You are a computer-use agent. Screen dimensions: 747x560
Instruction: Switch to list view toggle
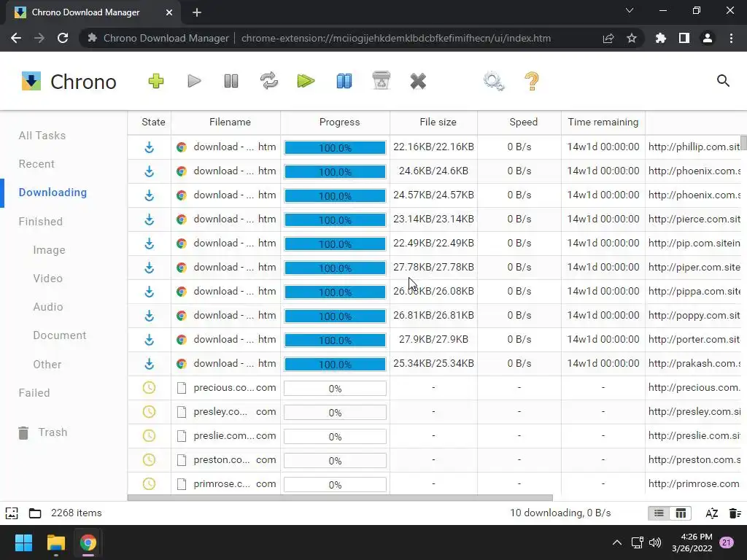[659, 513]
